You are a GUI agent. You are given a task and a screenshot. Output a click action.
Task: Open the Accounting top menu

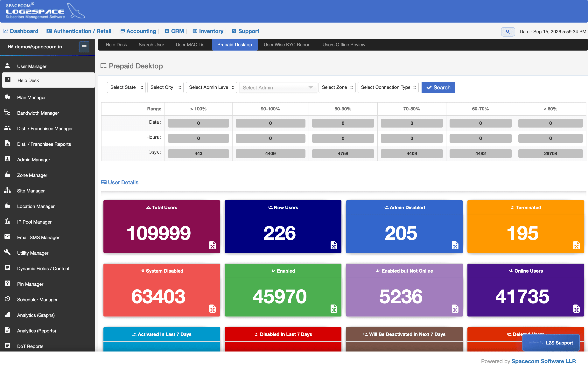(x=138, y=31)
